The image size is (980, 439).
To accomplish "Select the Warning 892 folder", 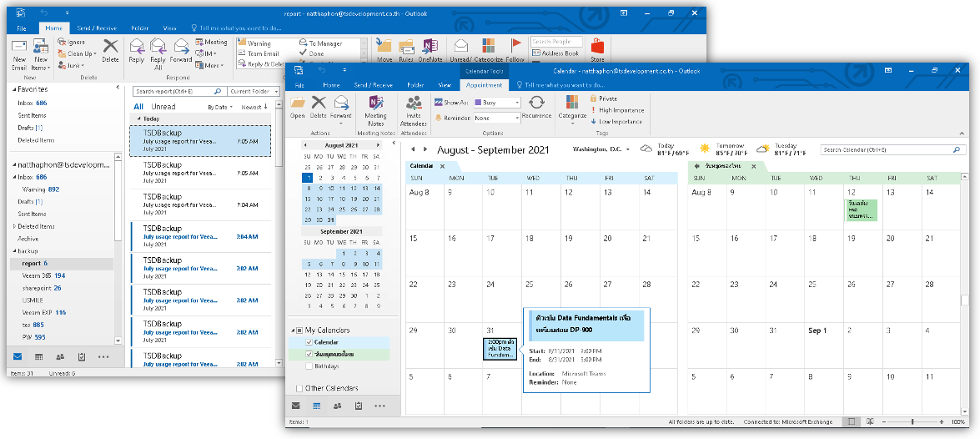I will click(x=41, y=189).
